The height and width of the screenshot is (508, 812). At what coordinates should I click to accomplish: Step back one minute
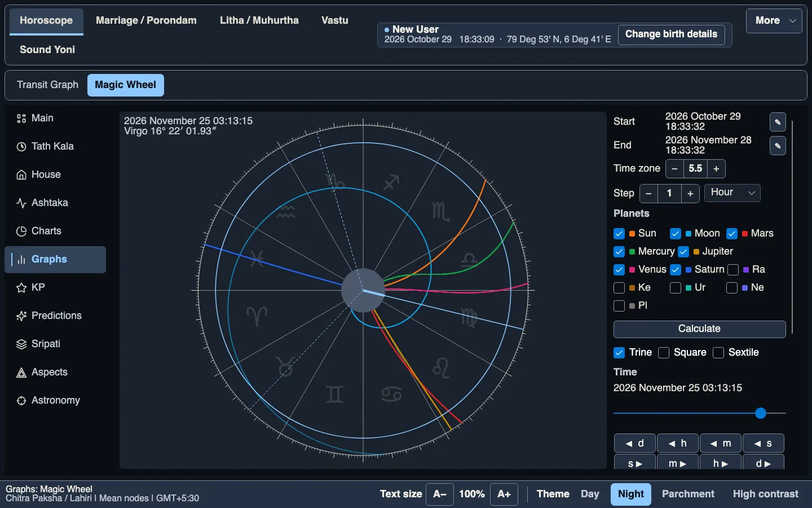[721, 444]
